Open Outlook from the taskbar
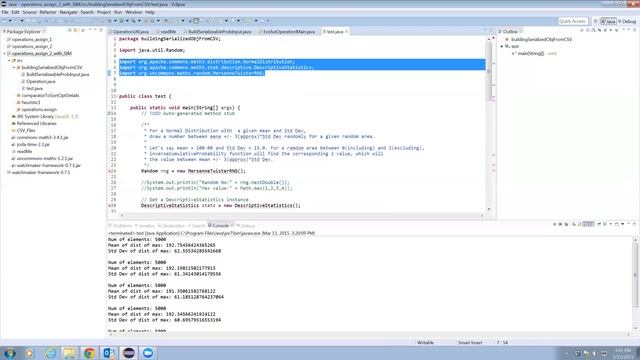This screenshot has width=640, height=360. [x=109, y=353]
